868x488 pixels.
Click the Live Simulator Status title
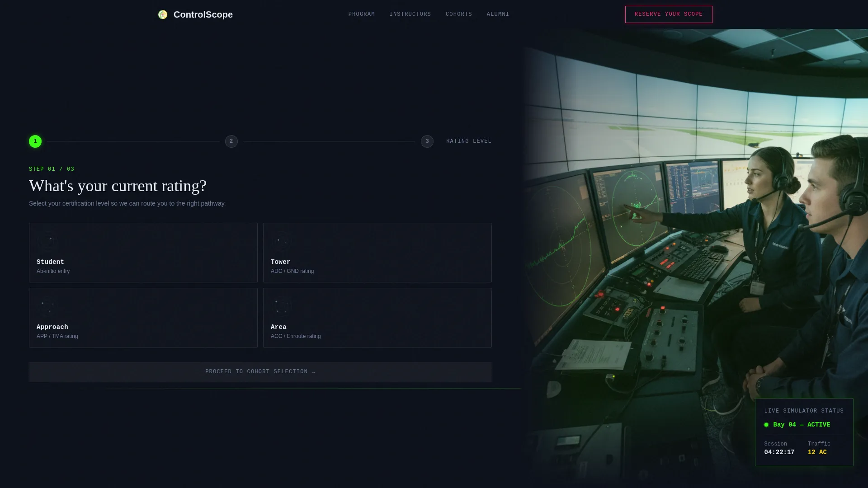click(804, 411)
